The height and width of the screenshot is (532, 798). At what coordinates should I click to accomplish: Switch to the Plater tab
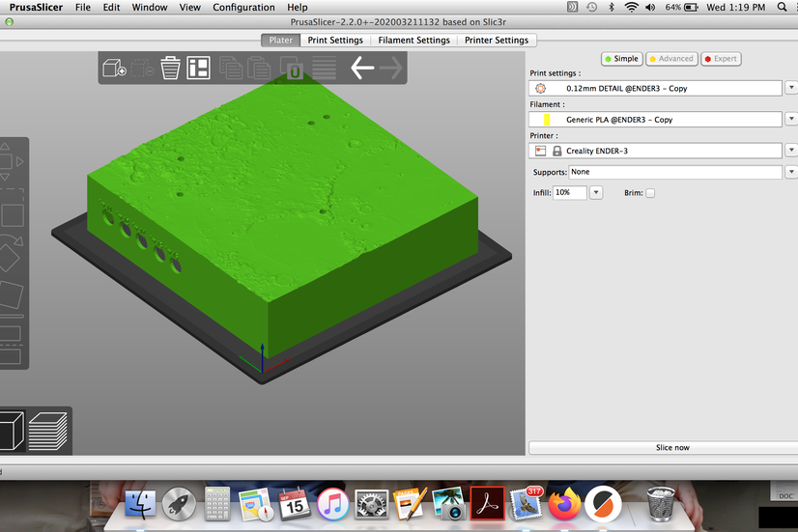[281, 41]
